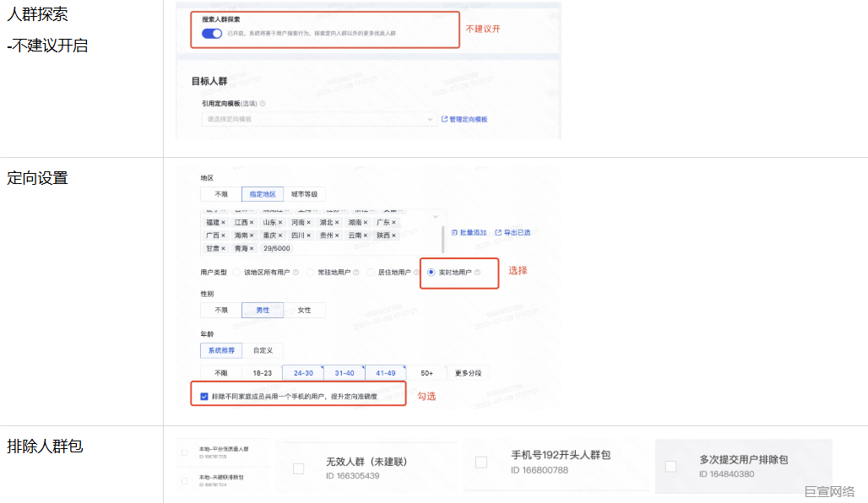868x503 pixels.
Task: Check the 无效人群（未建联） package
Action: point(298,468)
